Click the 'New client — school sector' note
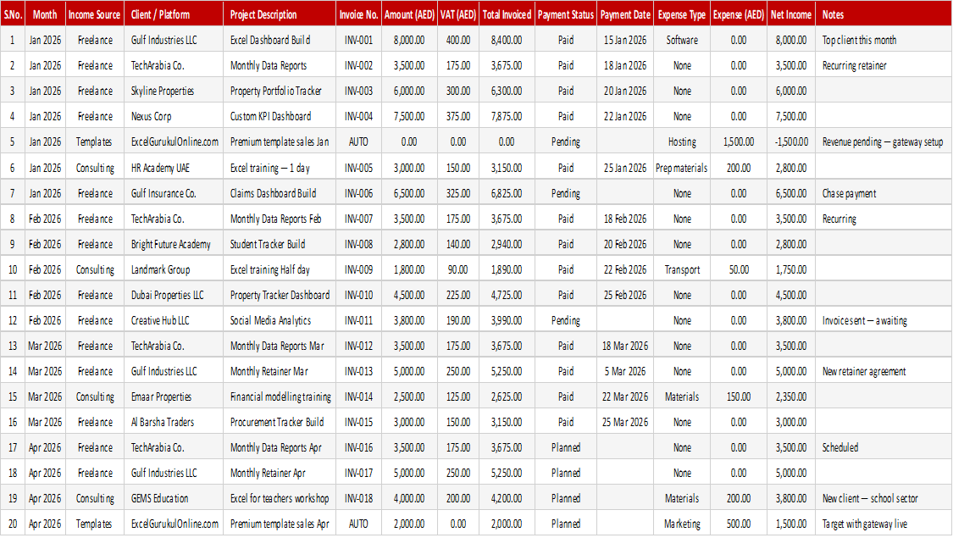 [884, 499]
